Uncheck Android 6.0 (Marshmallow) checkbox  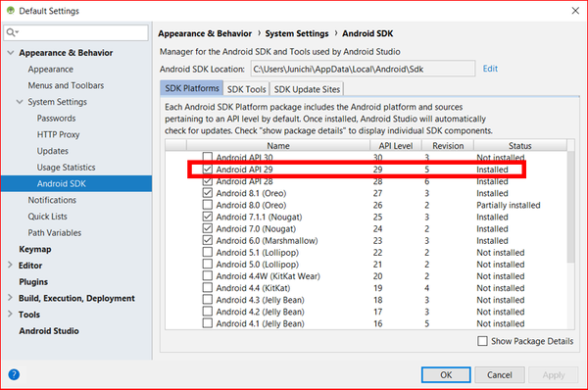tap(208, 240)
